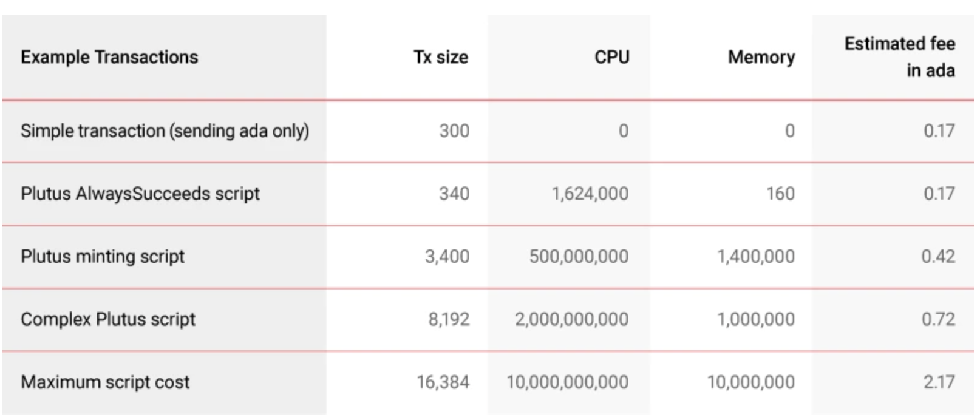Select the 8,192 Tx size value
980x420 pixels.
[449, 319]
